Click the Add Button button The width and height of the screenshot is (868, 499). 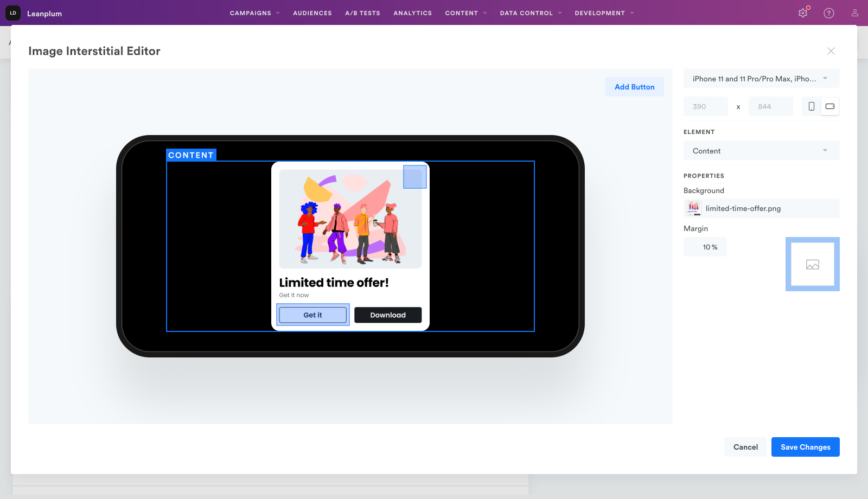pyautogui.click(x=634, y=87)
